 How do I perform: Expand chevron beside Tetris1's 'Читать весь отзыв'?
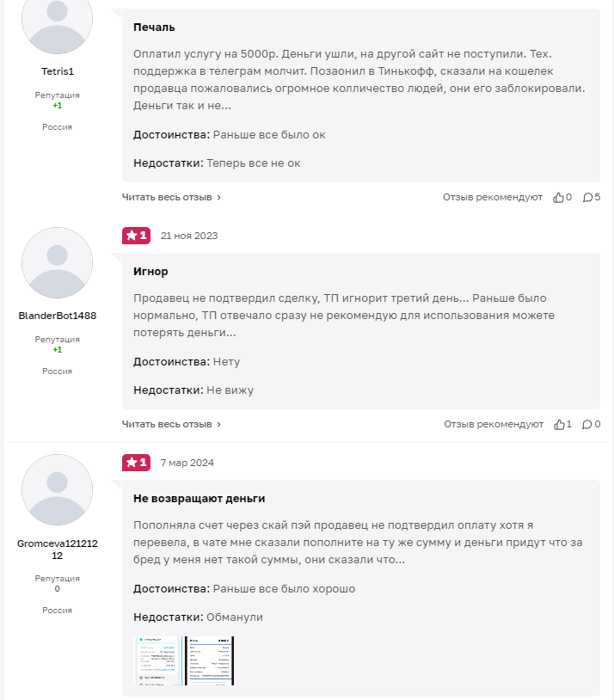[219, 197]
